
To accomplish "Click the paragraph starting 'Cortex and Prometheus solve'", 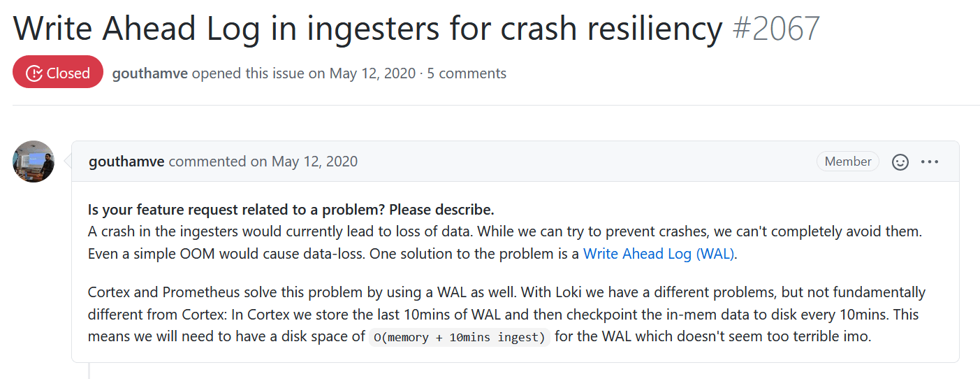I will [506, 314].
